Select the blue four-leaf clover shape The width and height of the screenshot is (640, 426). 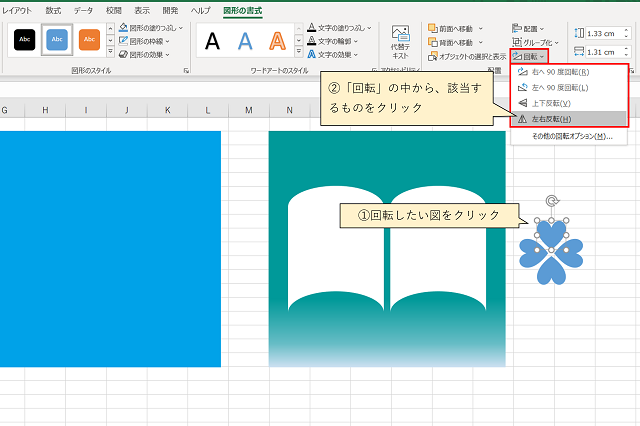[551, 252]
